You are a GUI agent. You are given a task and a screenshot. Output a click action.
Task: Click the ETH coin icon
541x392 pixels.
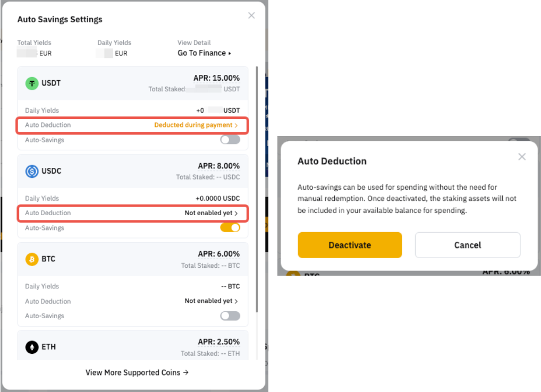tap(32, 347)
